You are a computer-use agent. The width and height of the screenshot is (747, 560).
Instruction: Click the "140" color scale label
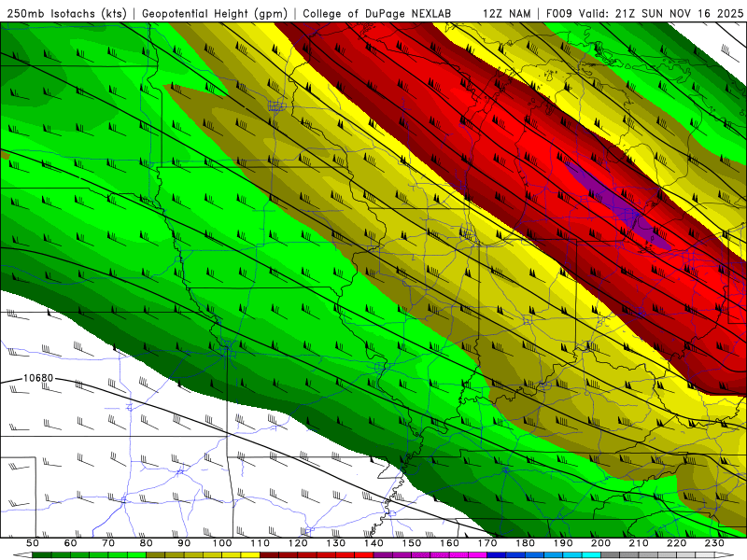373,543
